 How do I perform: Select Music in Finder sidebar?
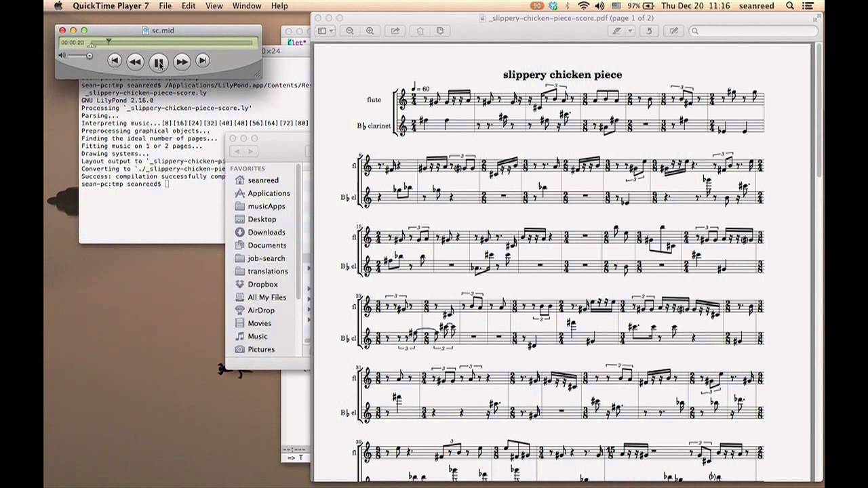[x=258, y=336]
